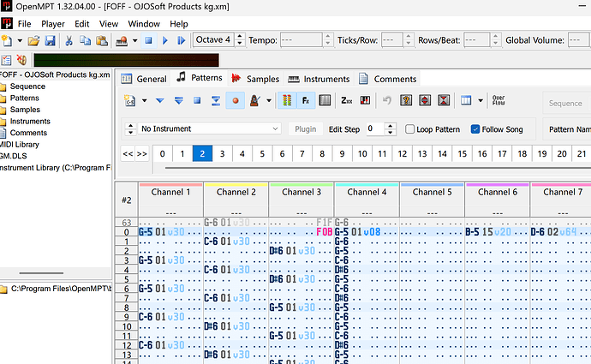Click the Ticks/Row value field
Screen dimensions: 591x364
[392, 40]
